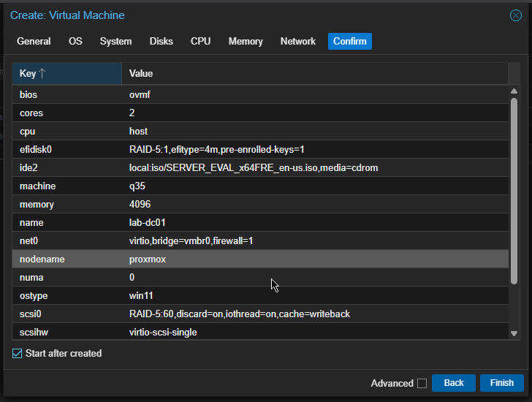The height and width of the screenshot is (402, 532).
Task: Click the Back button
Action: point(454,383)
